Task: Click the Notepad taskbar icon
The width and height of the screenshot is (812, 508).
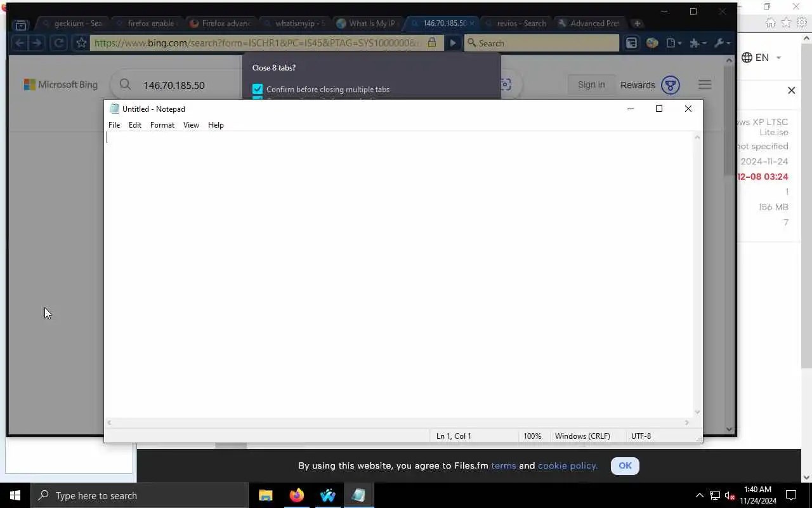Action: click(358, 495)
